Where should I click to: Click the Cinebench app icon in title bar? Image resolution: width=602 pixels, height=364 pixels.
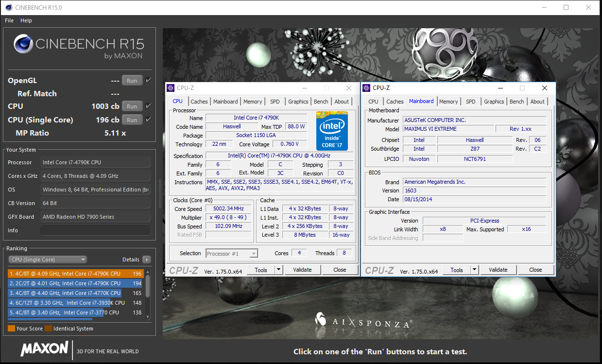8,7
